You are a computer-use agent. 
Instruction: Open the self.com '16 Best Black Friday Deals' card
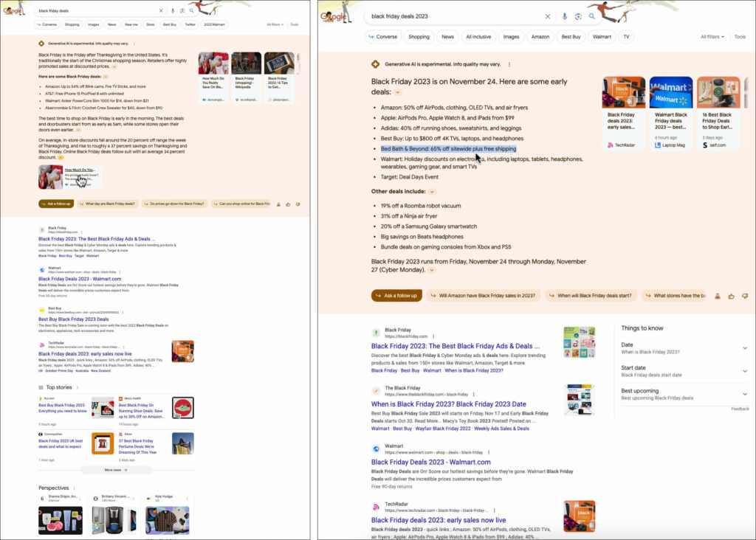[x=718, y=113]
